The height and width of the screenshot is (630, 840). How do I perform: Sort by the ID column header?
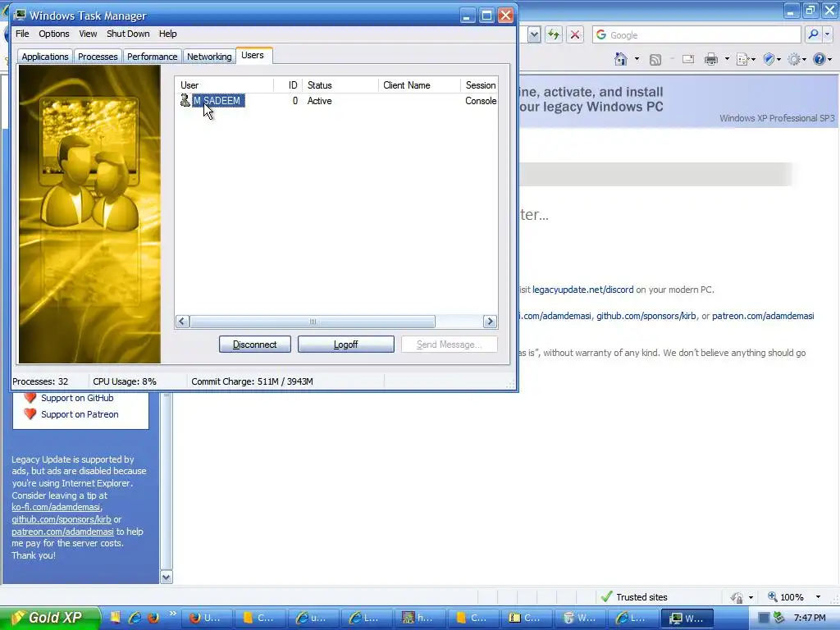(x=288, y=85)
